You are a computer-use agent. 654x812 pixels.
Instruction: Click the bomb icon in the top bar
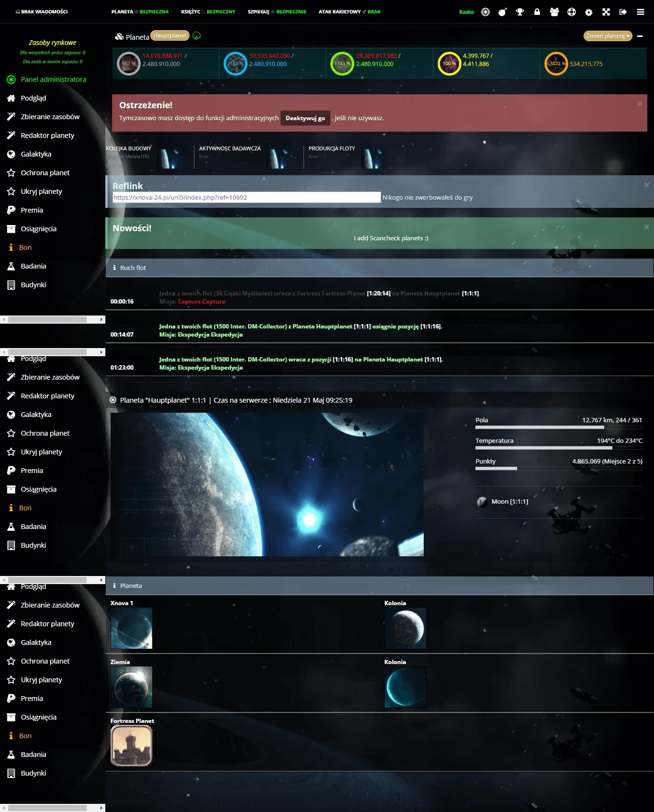pos(502,12)
